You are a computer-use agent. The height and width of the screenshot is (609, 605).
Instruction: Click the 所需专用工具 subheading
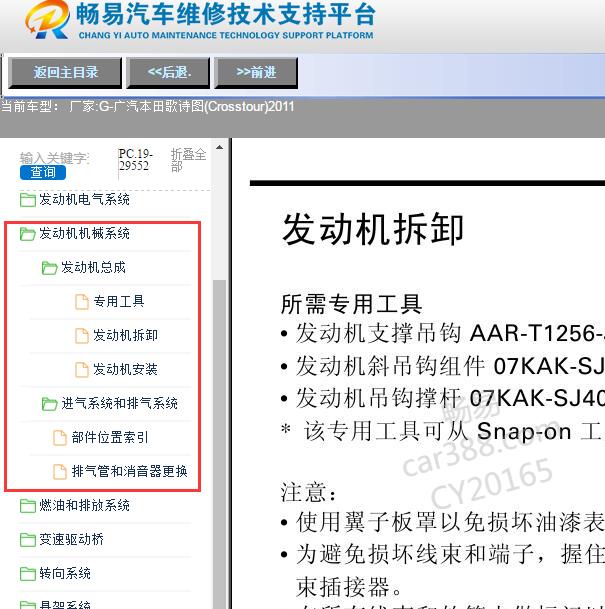(351, 304)
